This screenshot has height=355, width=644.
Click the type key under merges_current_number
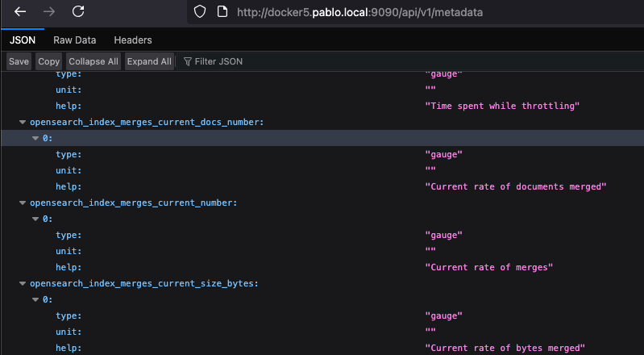coord(69,235)
